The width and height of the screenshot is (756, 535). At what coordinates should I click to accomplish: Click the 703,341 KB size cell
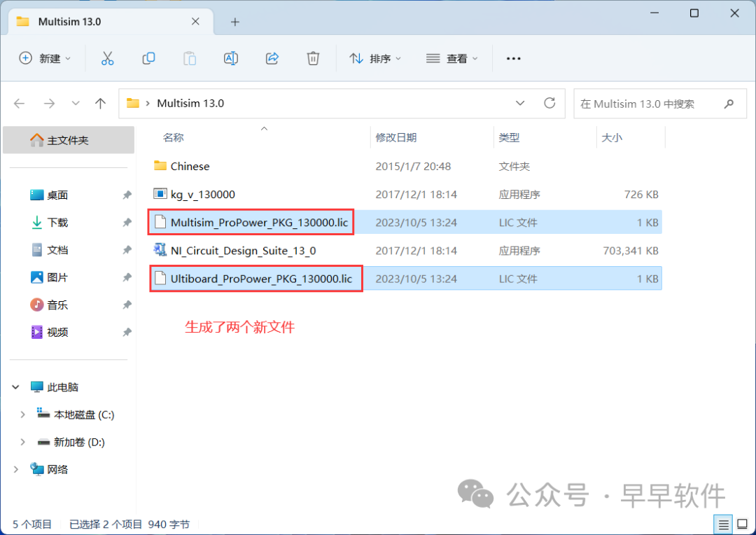click(631, 251)
